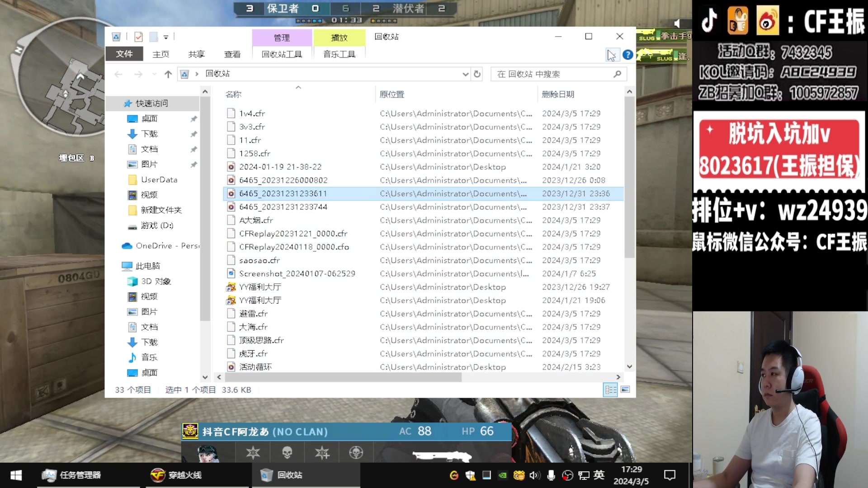
Task: Expand the address bar history dropdown
Action: (x=465, y=74)
